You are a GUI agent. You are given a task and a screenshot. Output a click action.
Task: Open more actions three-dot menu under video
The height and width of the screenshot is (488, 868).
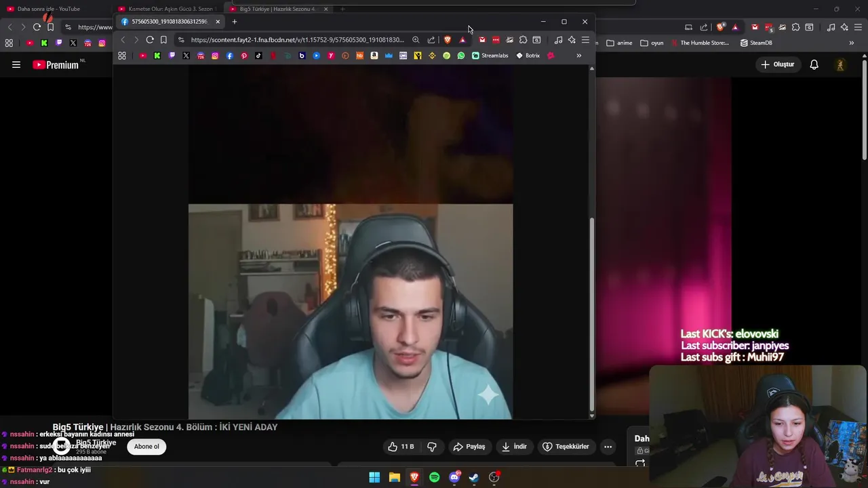click(x=608, y=447)
